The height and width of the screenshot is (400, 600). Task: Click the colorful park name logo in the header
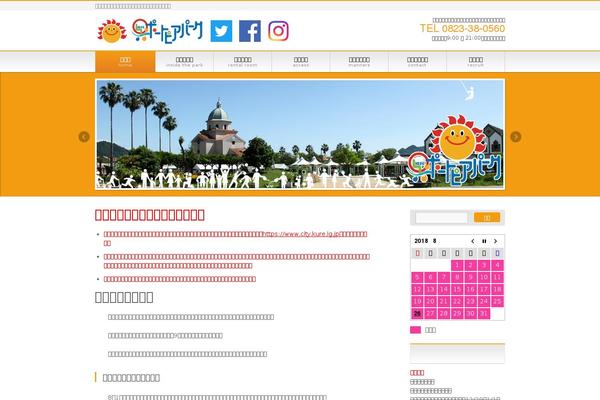coord(167,31)
